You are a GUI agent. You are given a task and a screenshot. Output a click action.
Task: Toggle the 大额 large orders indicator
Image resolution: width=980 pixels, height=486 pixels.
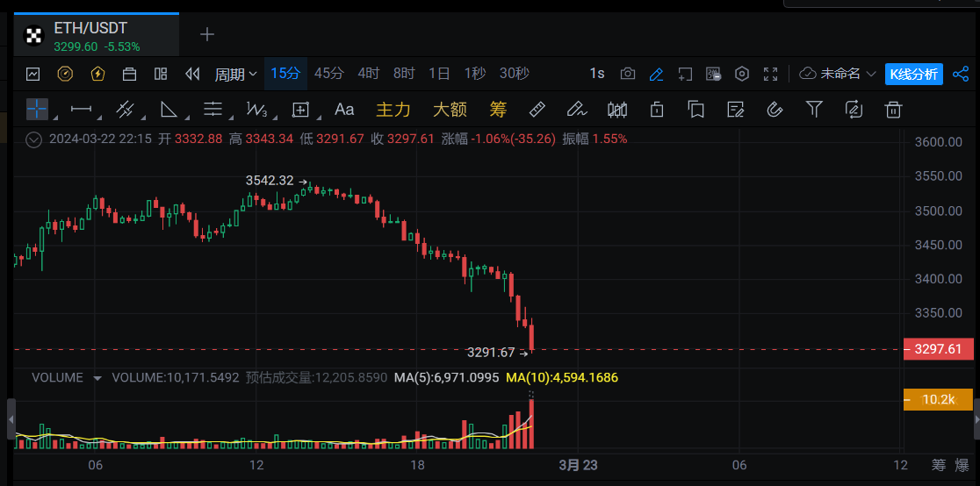coord(449,110)
